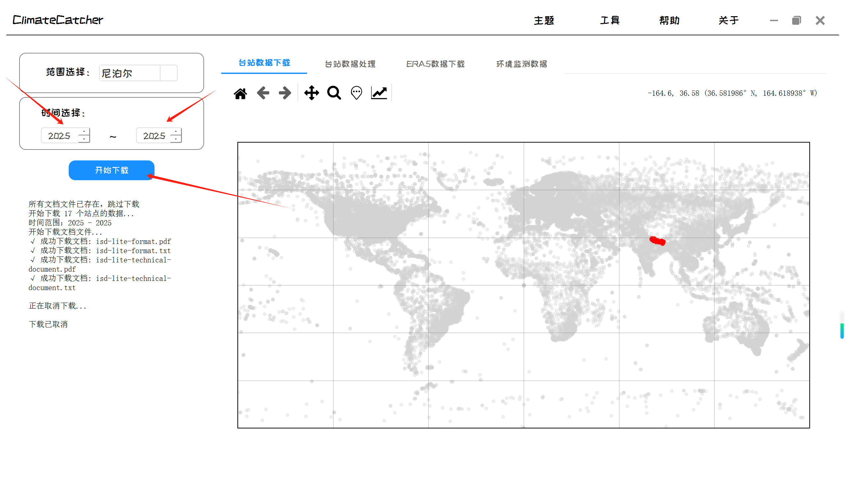The height and width of the screenshot is (504, 845).
Task: Open the 环境监测数据 tab
Action: pos(521,64)
